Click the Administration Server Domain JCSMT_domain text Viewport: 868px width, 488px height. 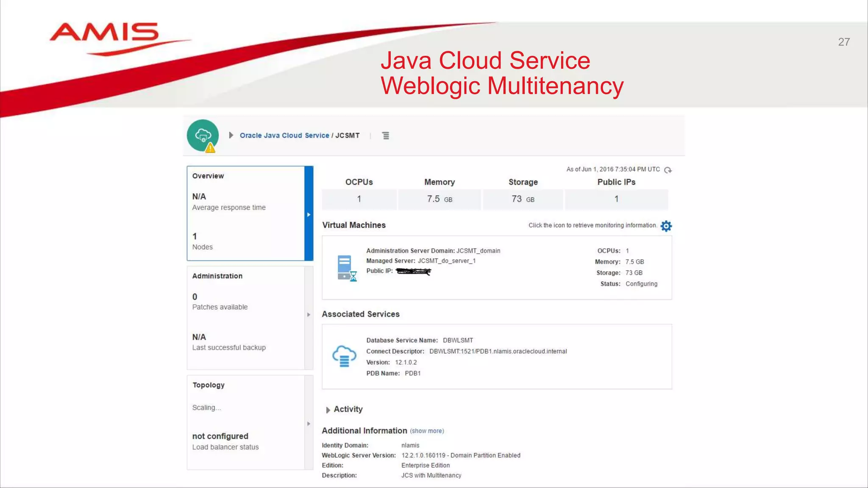(433, 251)
